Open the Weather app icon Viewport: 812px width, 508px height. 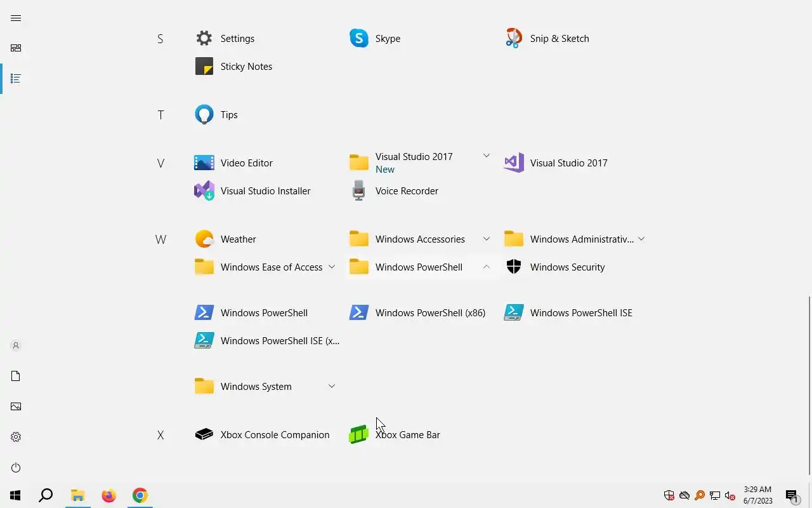(204, 239)
